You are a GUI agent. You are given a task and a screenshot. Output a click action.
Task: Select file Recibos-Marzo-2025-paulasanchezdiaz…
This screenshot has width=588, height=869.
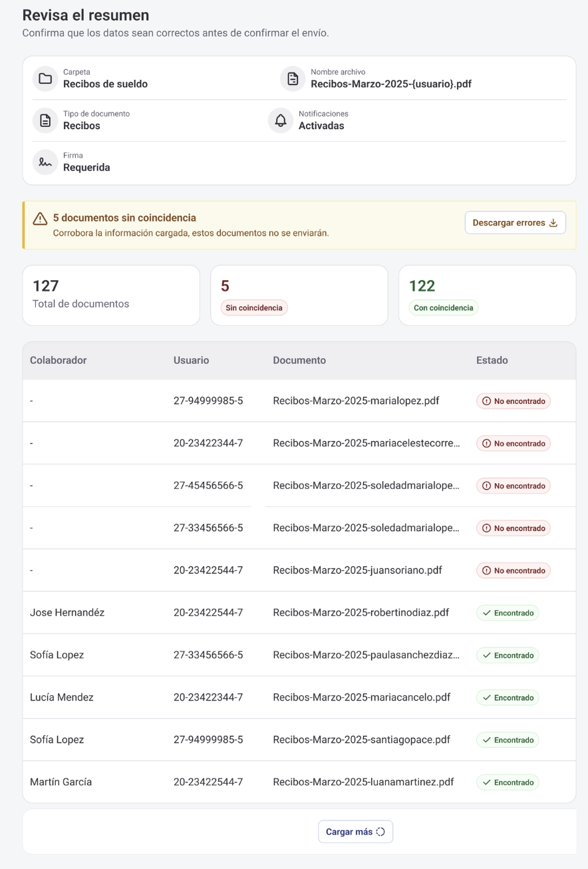point(367,655)
